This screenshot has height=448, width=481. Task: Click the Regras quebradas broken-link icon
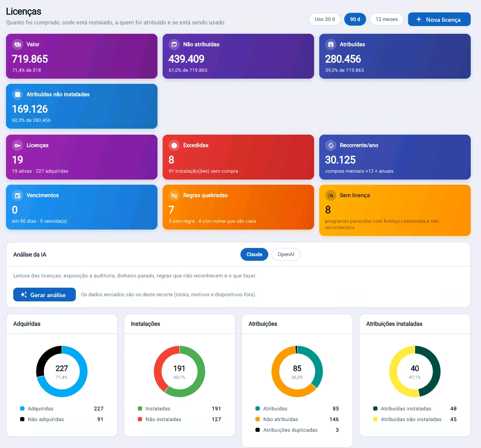pyautogui.click(x=174, y=195)
